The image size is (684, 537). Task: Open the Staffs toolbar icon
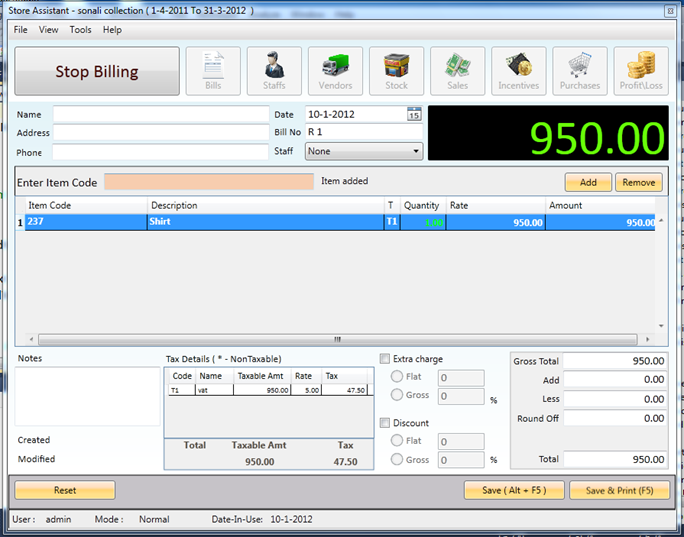tap(274, 71)
